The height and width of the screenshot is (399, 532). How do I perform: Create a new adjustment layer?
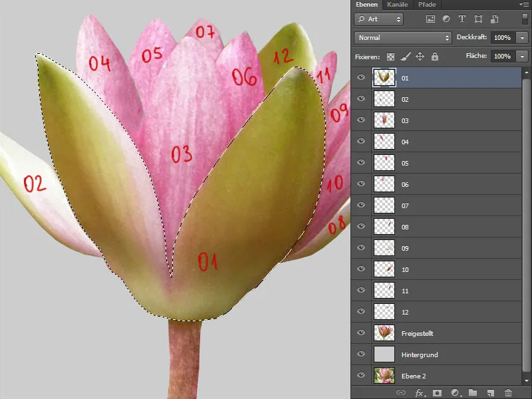click(x=455, y=394)
